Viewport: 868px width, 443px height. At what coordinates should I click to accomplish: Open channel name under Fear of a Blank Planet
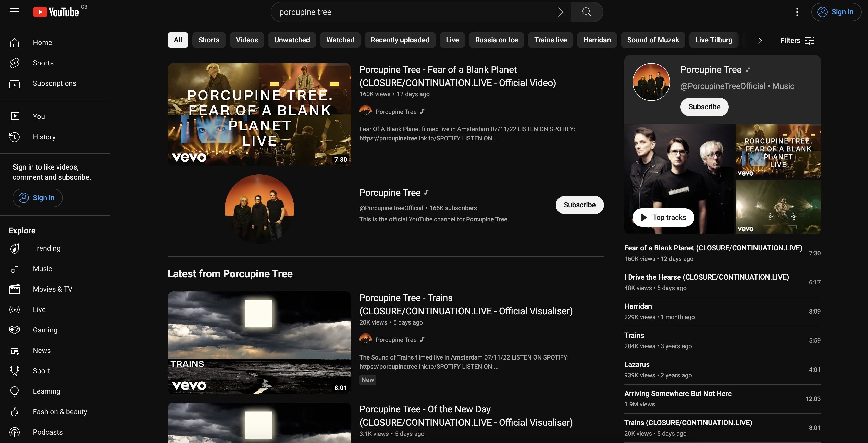pos(396,112)
